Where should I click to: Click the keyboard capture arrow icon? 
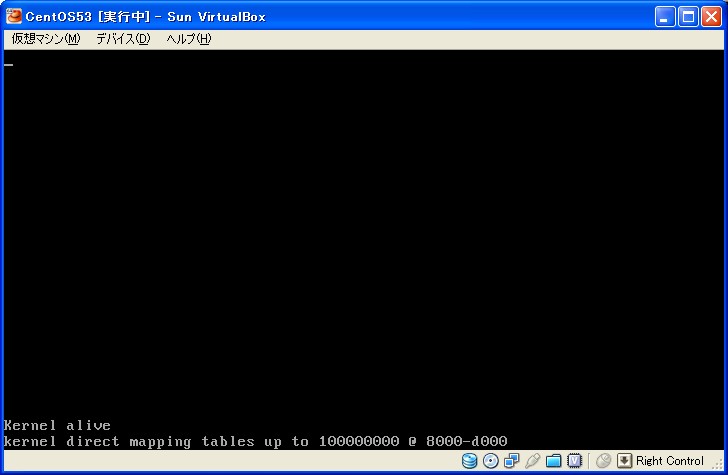624,461
